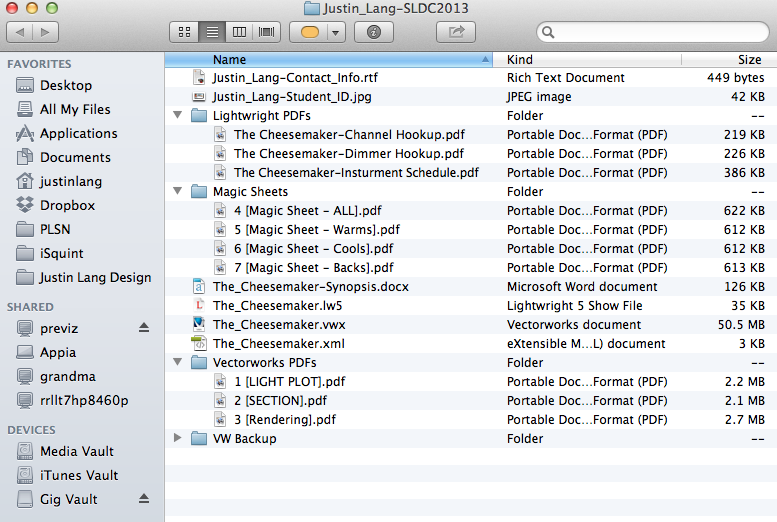Go forward with the right arrow button
Viewport: 777px width, 522px height.
[46, 32]
